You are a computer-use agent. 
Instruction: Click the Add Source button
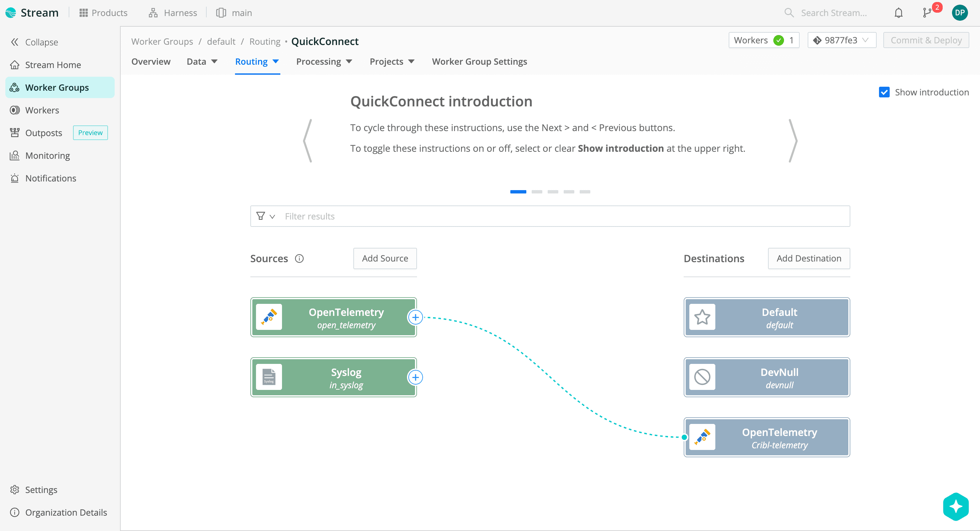click(385, 258)
